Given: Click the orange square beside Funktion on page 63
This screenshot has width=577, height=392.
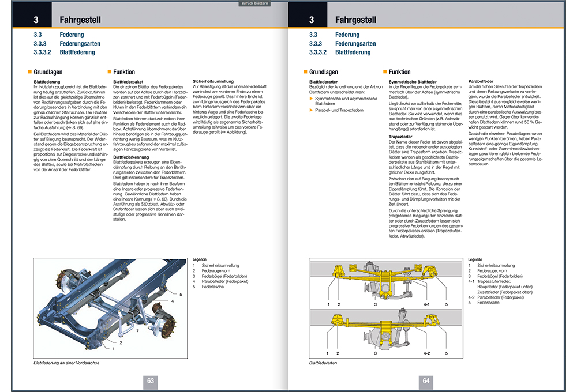Looking at the screenshot, I should [x=109, y=72].
